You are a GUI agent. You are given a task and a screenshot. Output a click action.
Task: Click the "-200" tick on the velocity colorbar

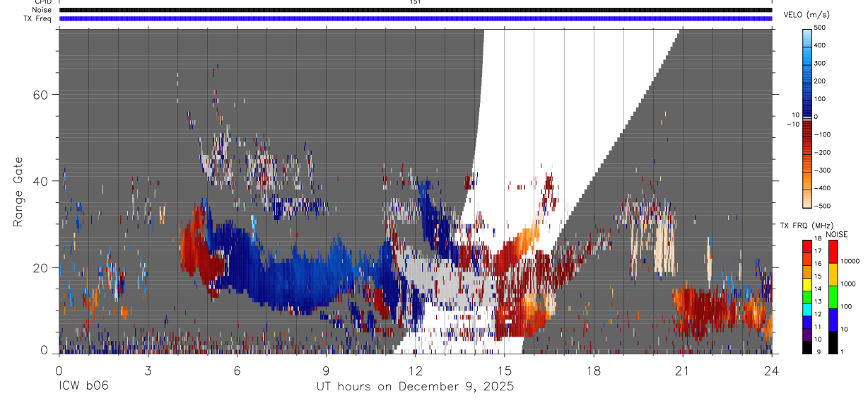[823, 153]
